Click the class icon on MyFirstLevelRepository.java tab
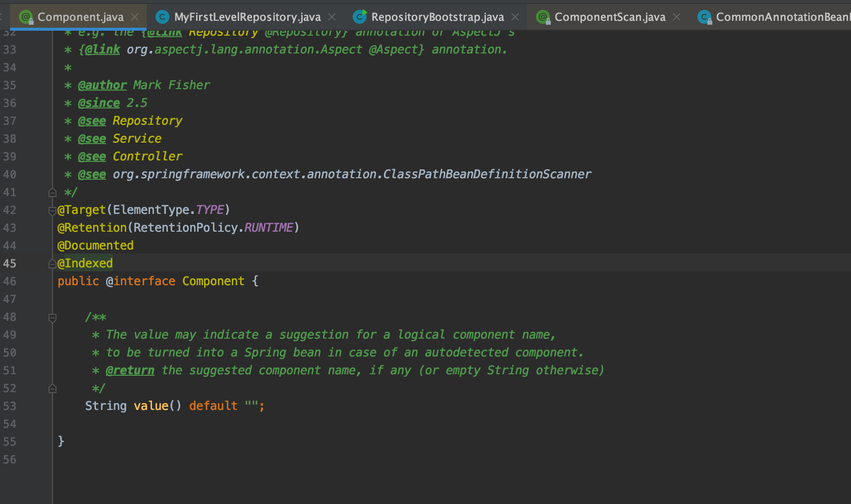This screenshot has width=851, height=504. pyautogui.click(x=162, y=17)
